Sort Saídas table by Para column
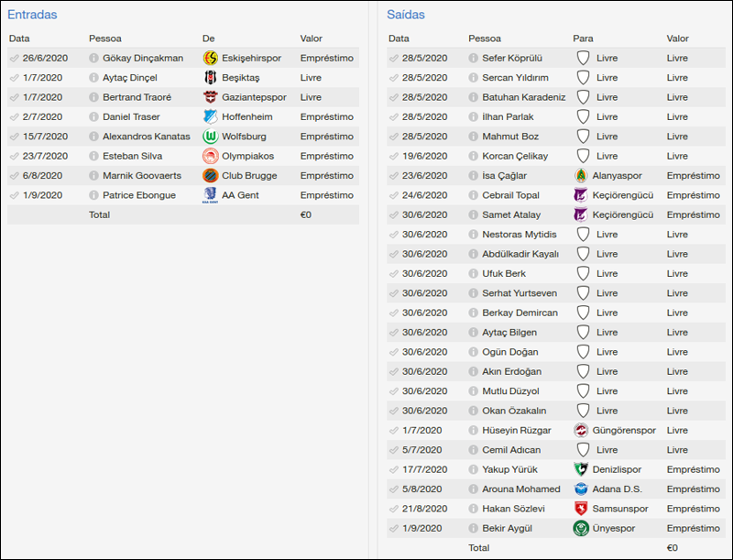This screenshot has width=733, height=560. [x=583, y=38]
